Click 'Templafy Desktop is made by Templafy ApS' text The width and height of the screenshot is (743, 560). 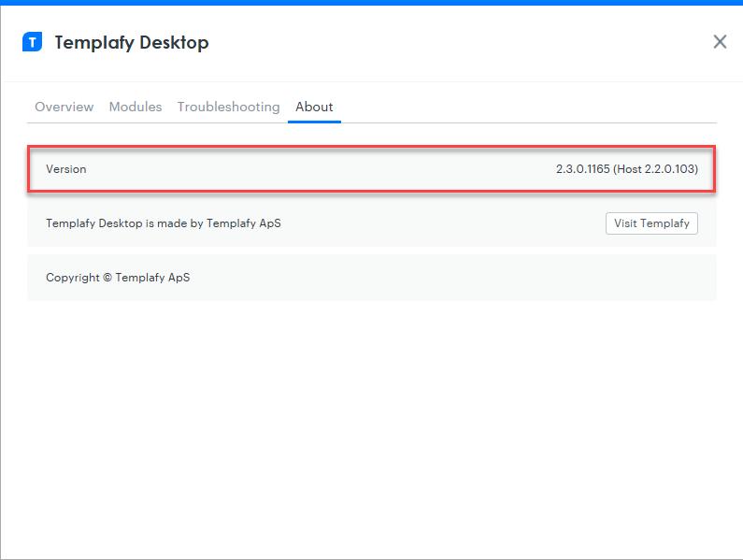[x=164, y=223]
